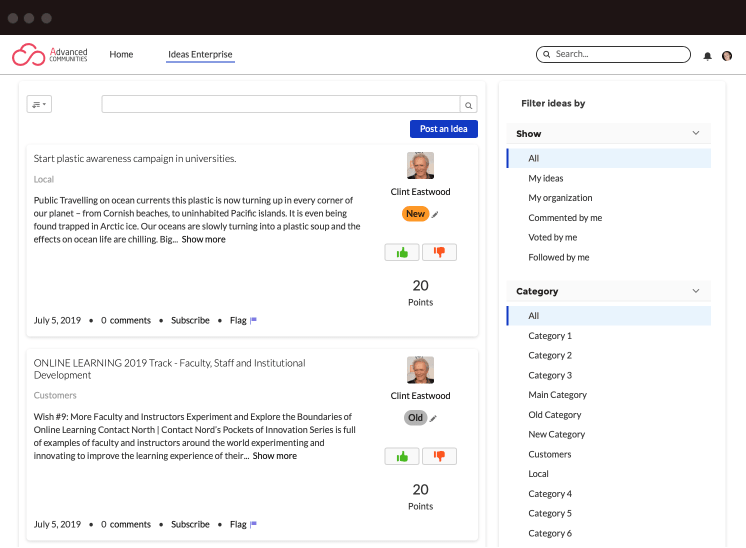746x548 pixels.
Task: Open the Ideas Enterprise tab
Action: pos(200,54)
